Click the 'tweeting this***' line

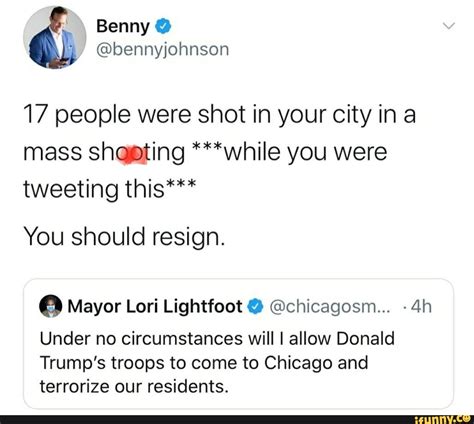click(110, 189)
